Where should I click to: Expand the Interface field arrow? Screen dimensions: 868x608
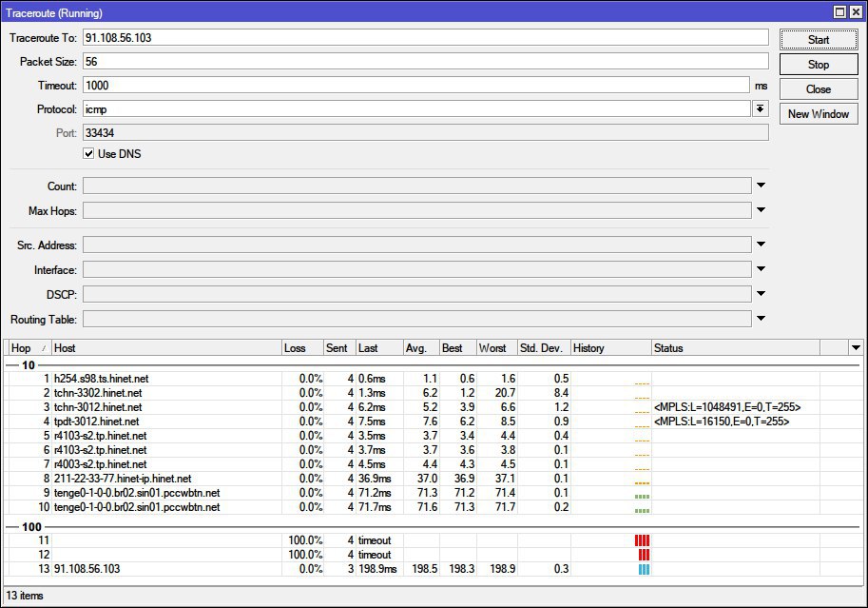[x=761, y=270]
